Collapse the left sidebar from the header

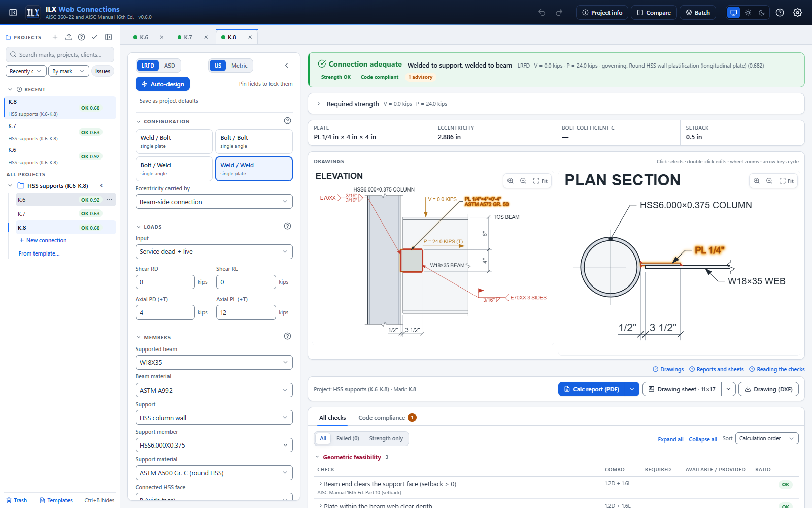13,13
